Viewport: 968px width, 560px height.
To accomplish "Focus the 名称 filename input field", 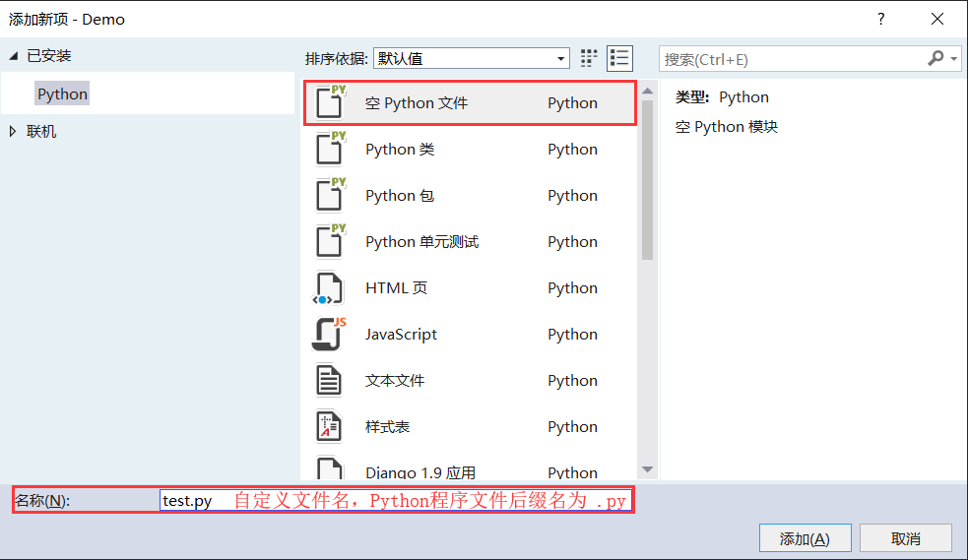I will pyautogui.click(x=395, y=500).
